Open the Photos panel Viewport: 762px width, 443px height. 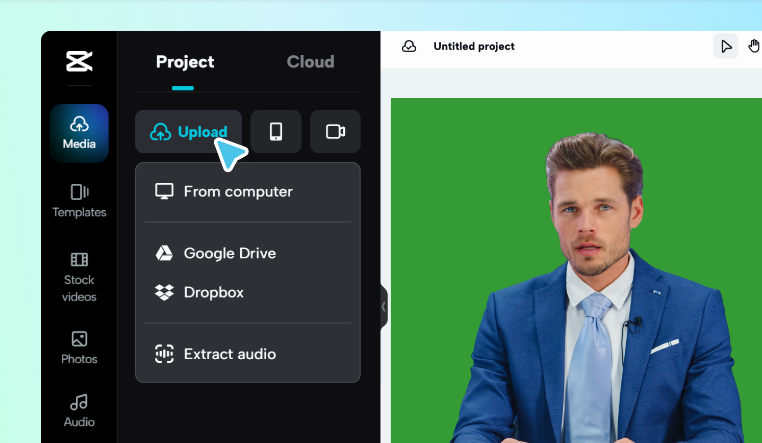point(79,347)
